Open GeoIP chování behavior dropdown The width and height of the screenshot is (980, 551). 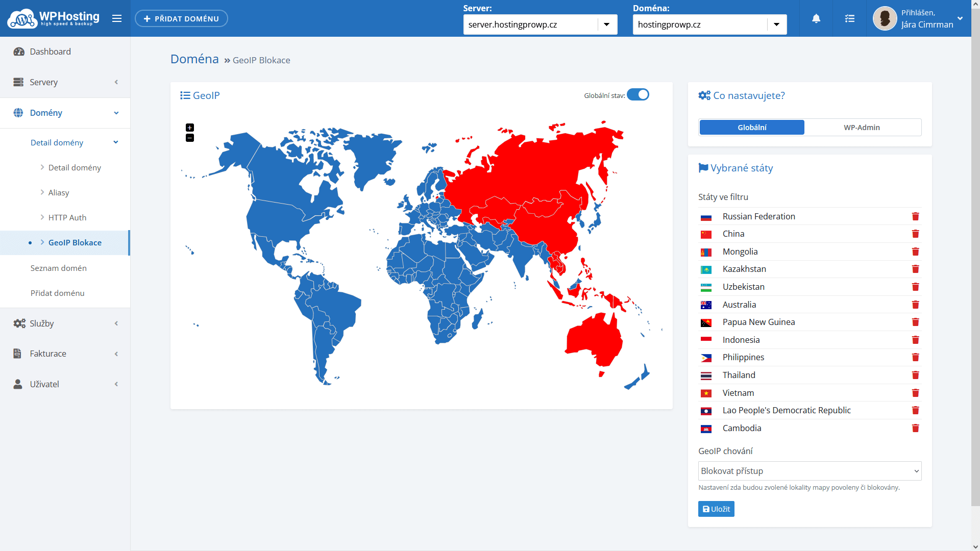pos(810,471)
